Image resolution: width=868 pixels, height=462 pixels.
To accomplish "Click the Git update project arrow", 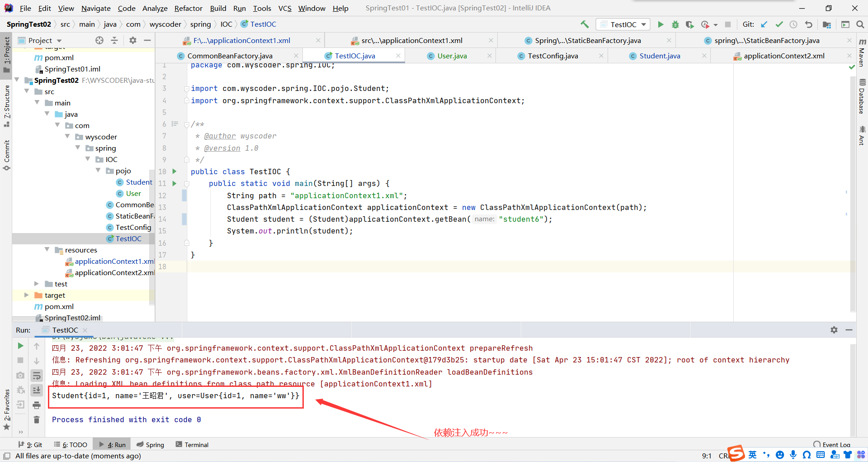I will coord(764,24).
